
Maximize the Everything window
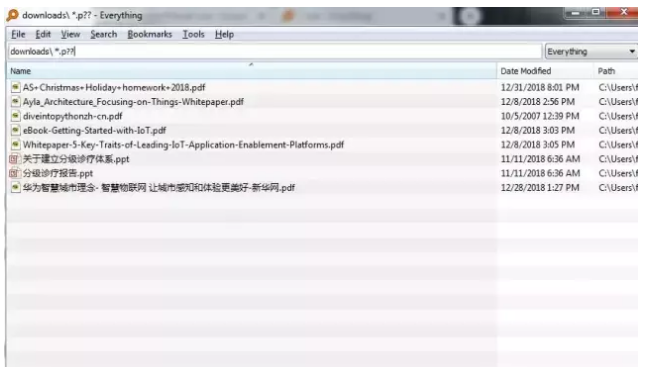click(x=596, y=12)
